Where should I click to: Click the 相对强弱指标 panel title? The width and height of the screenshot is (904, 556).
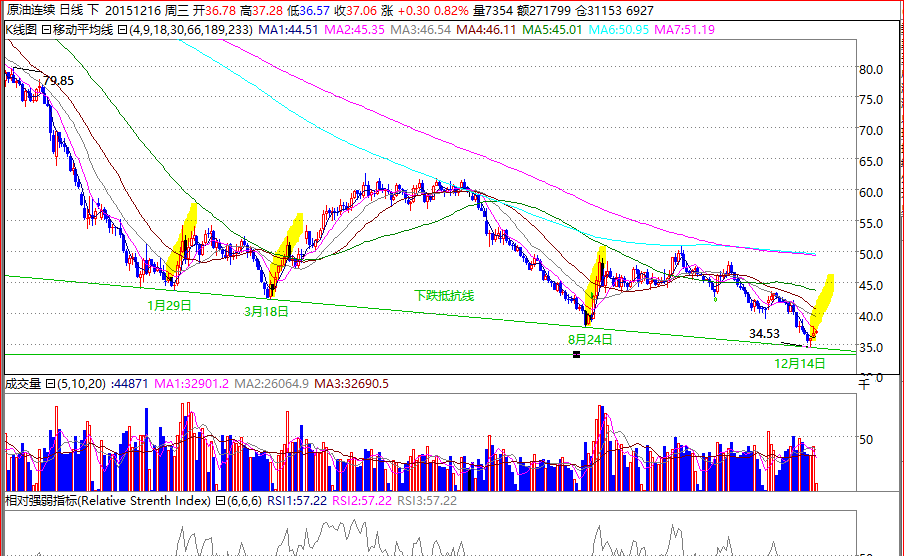107,501
